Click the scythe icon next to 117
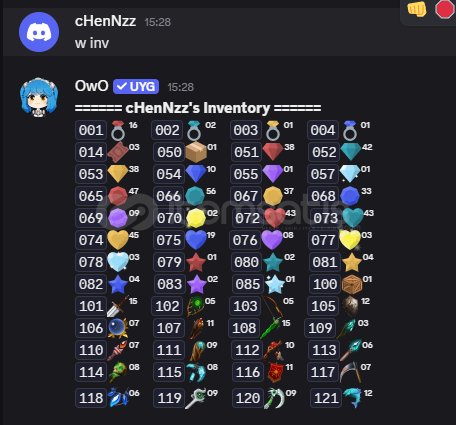 pyautogui.click(x=350, y=372)
